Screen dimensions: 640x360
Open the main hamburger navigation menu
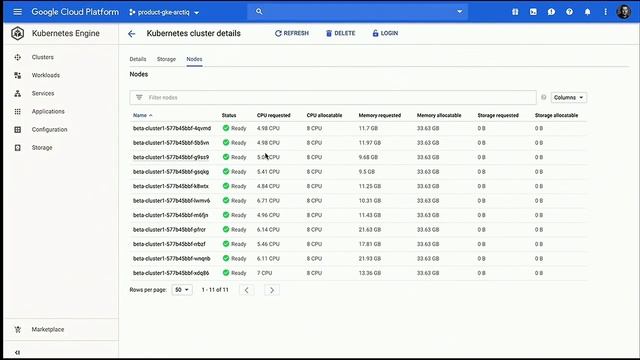(17, 12)
